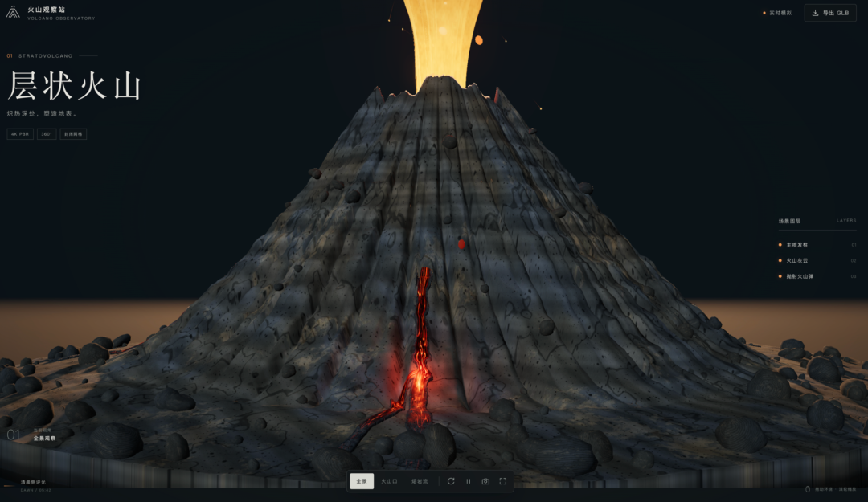The image size is (868, 502).
Task: Click the third tag beside 360°
Action: 73,134
